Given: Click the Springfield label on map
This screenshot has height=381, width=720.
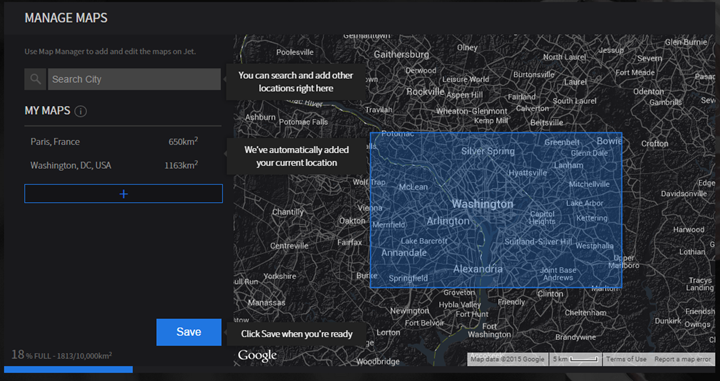Looking at the screenshot, I should 408,278.
